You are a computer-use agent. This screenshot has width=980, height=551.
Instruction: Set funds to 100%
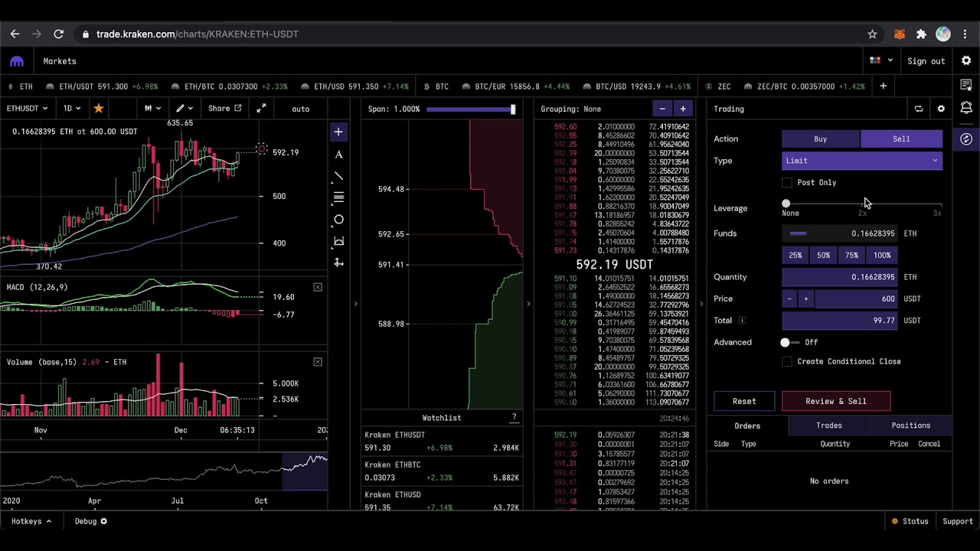click(x=882, y=256)
